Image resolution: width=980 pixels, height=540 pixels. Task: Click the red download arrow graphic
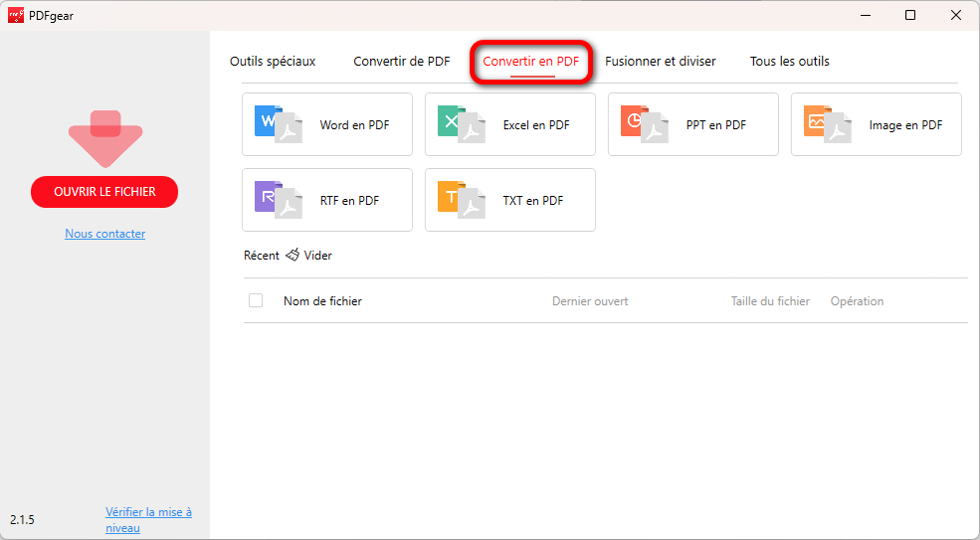coord(105,139)
